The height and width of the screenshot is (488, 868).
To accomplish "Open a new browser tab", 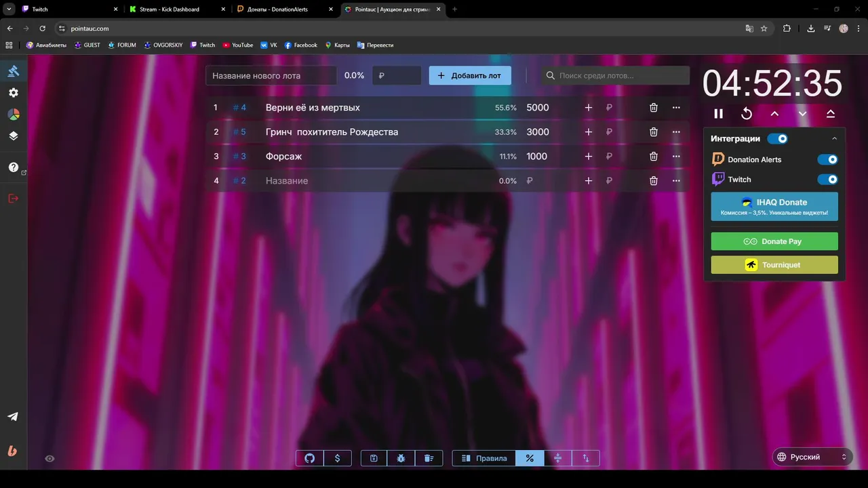I will 454,9.
